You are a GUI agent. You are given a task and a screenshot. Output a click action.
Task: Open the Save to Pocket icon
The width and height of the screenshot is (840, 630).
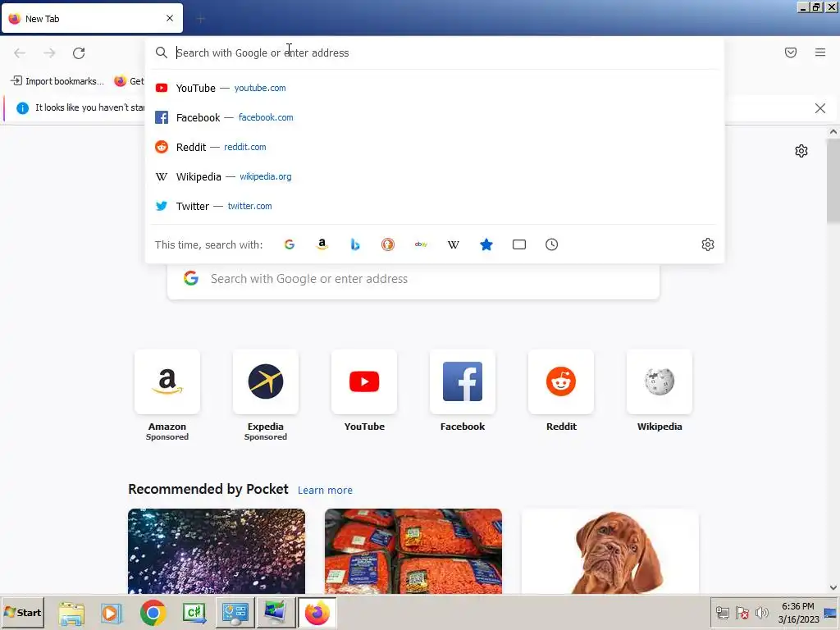791,52
